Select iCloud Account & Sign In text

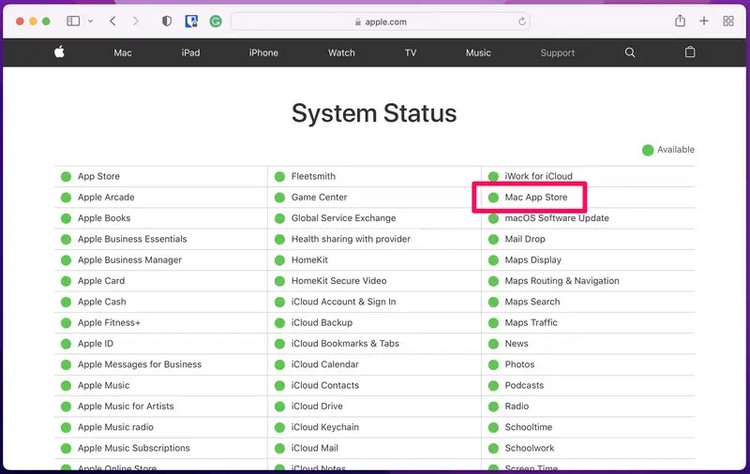(x=344, y=302)
